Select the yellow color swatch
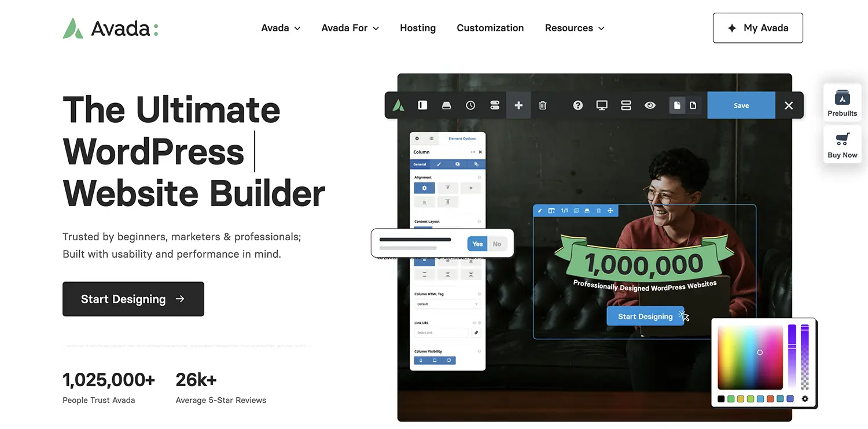 point(741,399)
